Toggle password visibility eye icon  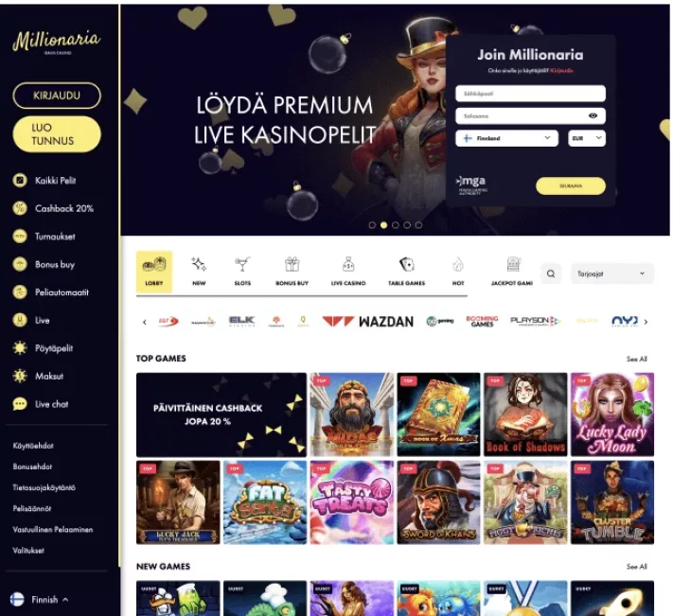[x=593, y=115]
